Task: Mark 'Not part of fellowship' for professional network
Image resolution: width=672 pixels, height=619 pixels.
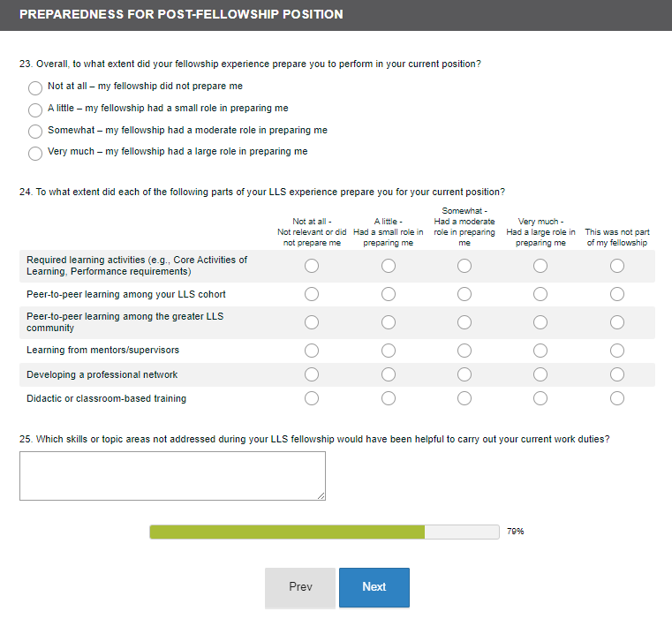Action: (617, 374)
